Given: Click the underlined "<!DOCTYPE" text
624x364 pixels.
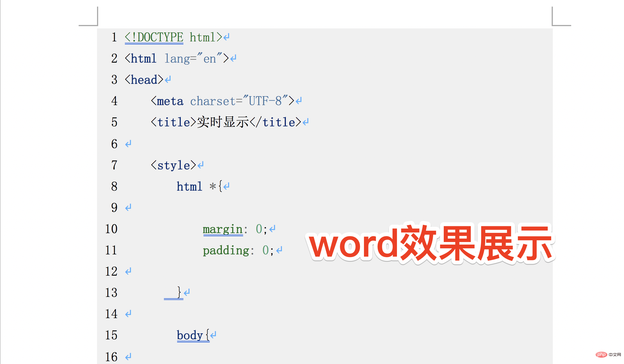Looking at the screenshot, I should [154, 37].
